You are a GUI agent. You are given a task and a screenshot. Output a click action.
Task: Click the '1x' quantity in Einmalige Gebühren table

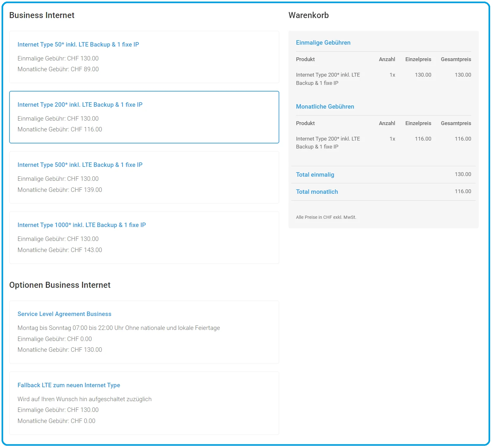point(392,75)
